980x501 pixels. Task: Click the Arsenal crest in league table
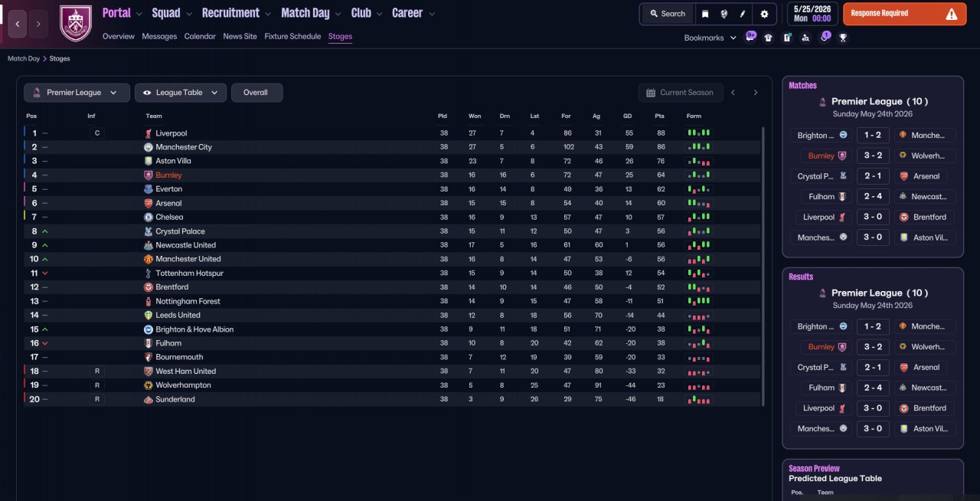pos(149,203)
